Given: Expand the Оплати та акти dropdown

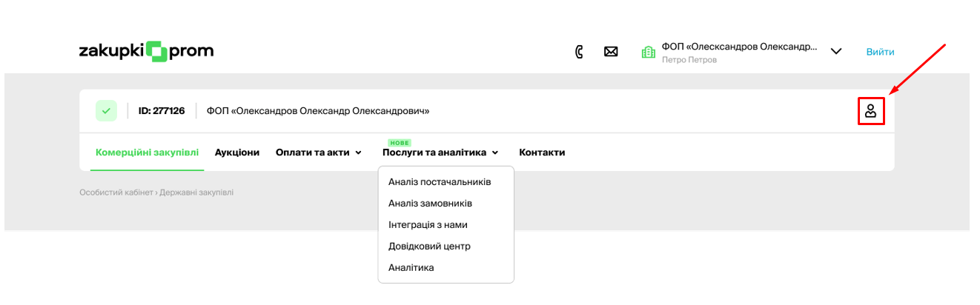Looking at the screenshot, I should coord(318,152).
